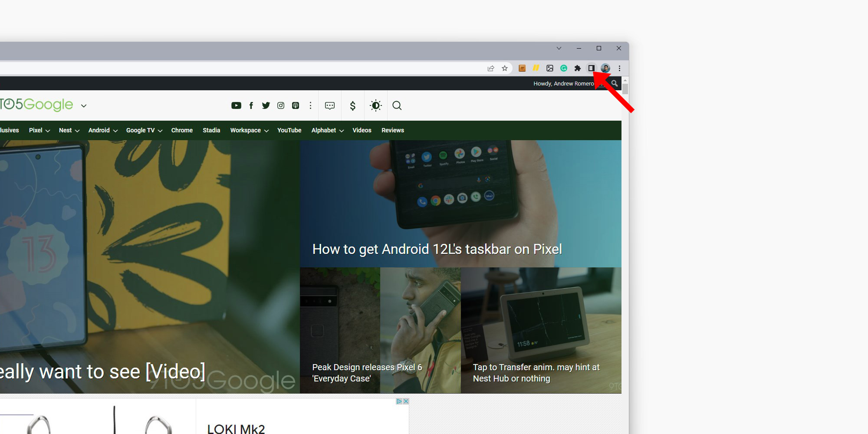The image size is (868, 434).
Task: Open the comments bubble icon
Action: click(x=330, y=105)
